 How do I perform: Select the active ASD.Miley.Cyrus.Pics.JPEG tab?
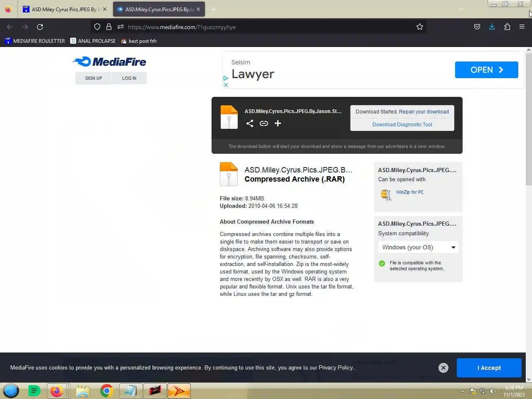tap(158, 9)
